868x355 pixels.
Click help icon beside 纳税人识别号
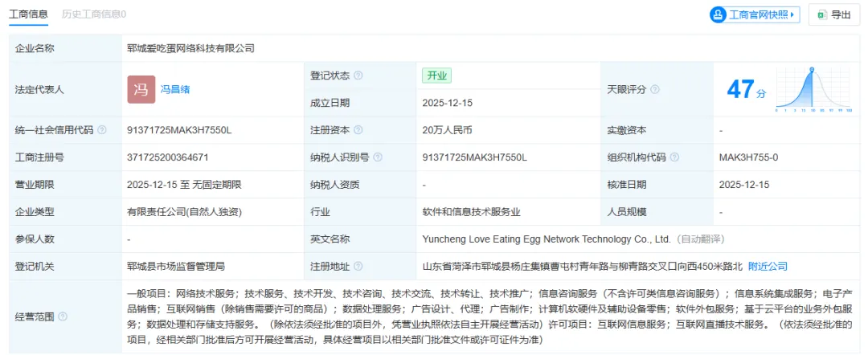point(369,157)
